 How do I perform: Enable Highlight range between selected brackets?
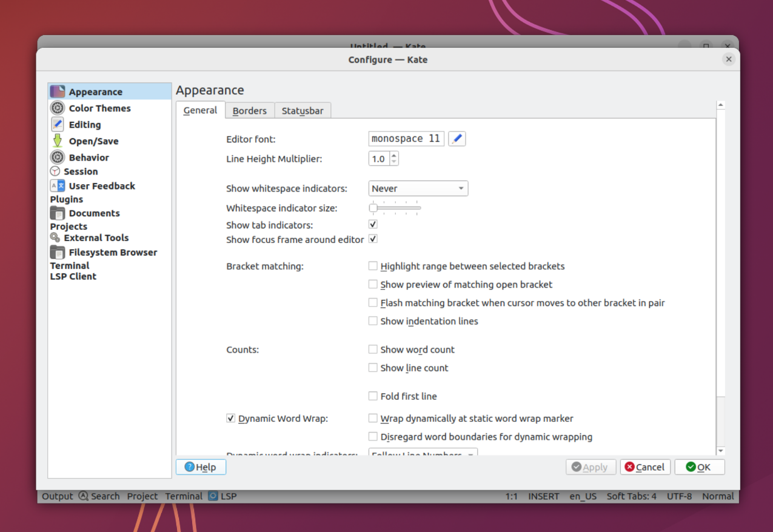pyautogui.click(x=373, y=266)
